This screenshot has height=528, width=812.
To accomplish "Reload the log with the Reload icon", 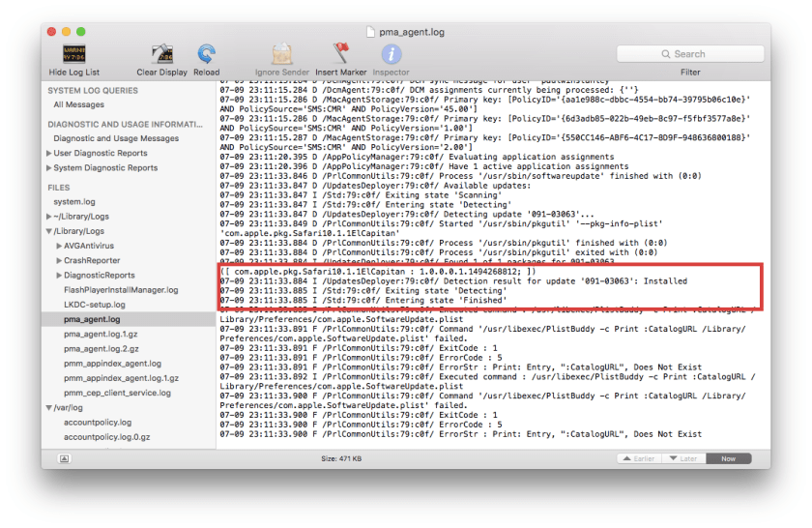I will coord(206,54).
